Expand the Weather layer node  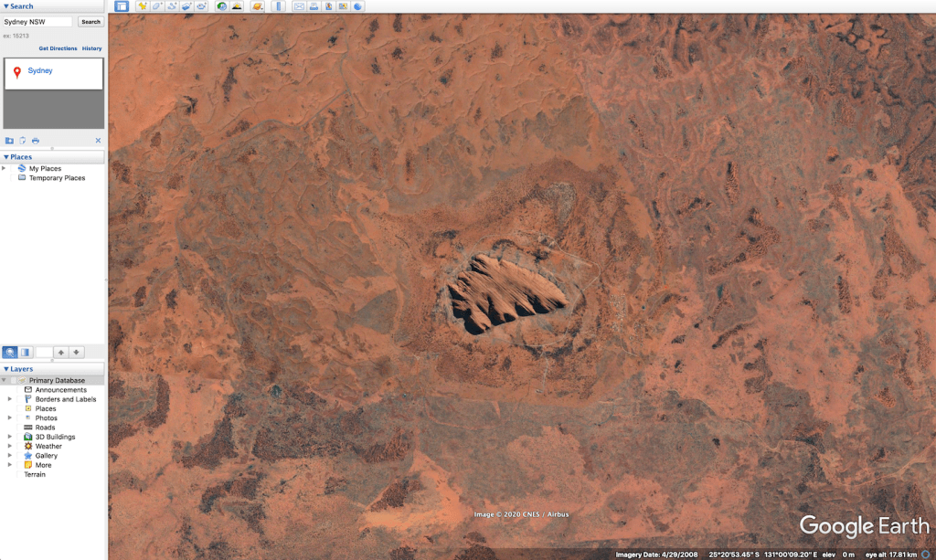click(x=9, y=446)
